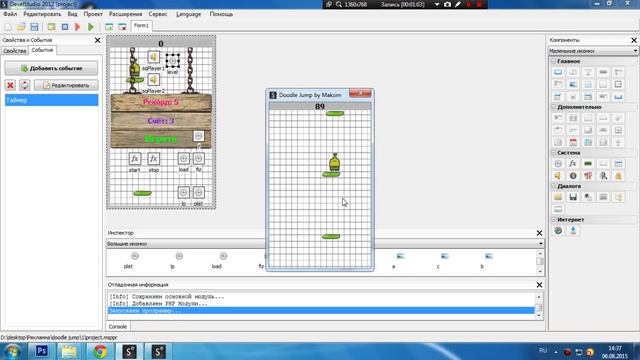
Task: Select the start function component on the form
Action: pyautogui.click(x=135, y=158)
